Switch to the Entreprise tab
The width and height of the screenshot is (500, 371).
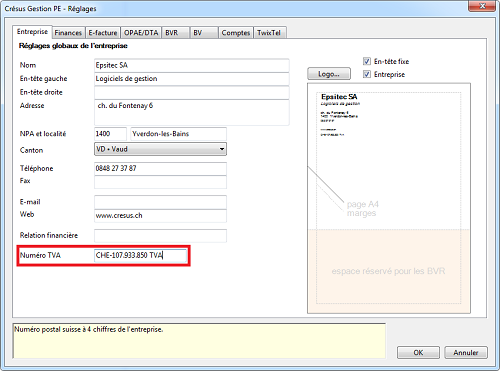pyautogui.click(x=32, y=32)
